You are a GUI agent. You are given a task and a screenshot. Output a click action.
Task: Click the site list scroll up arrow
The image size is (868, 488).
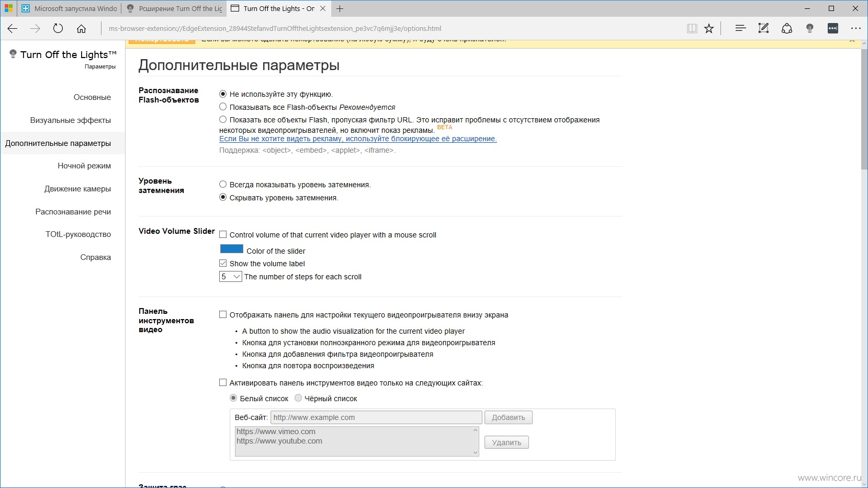pos(475,430)
